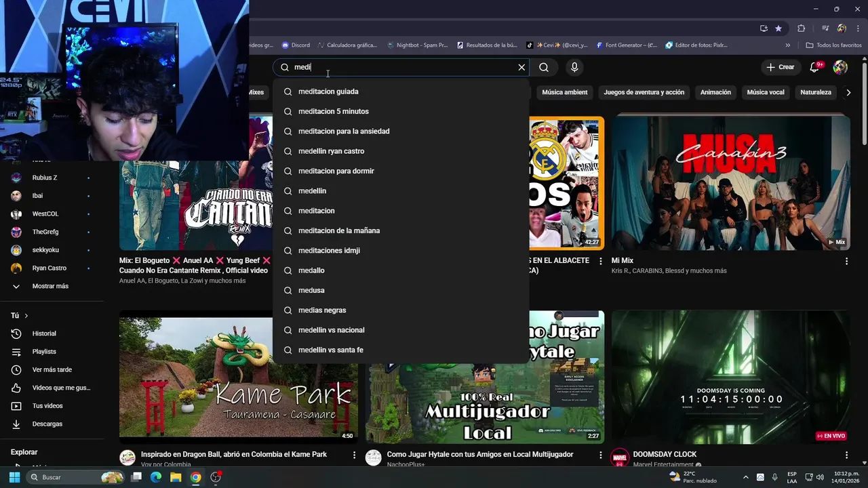
Task: Select the Música ambient filter chip
Action: point(564,92)
